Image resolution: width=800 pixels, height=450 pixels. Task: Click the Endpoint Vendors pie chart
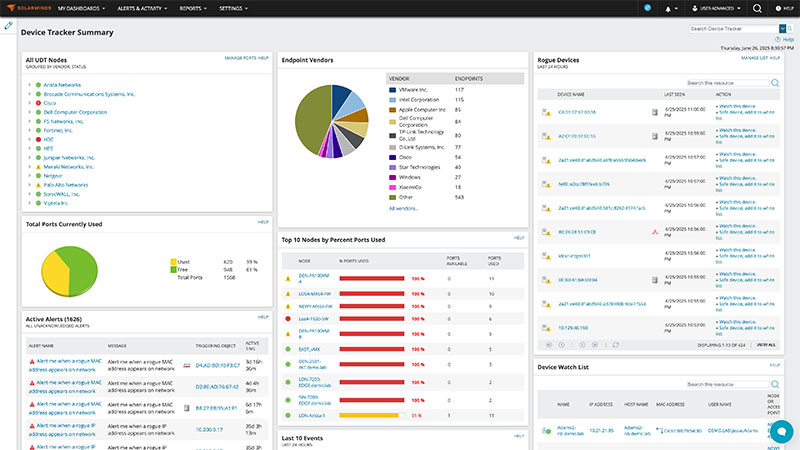pos(332,121)
